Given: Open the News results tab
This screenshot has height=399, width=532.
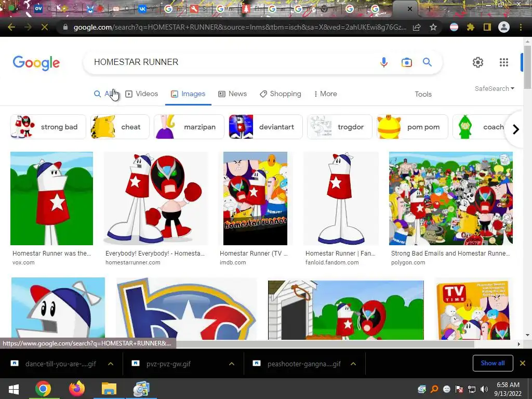Looking at the screenshot, I should (x=232, y=94).
